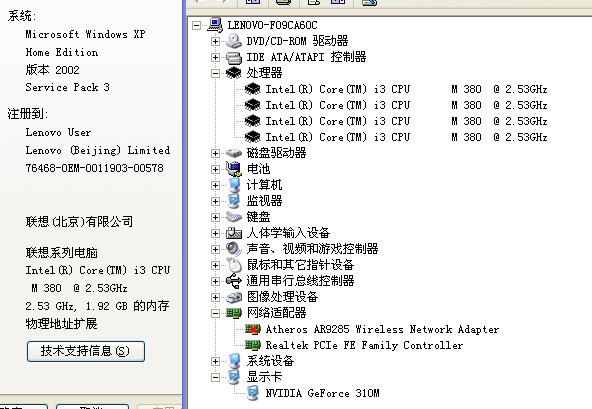Expand the 声音、视频和游戏控制器 category
592x409 pixels.
tap(215, 249)
